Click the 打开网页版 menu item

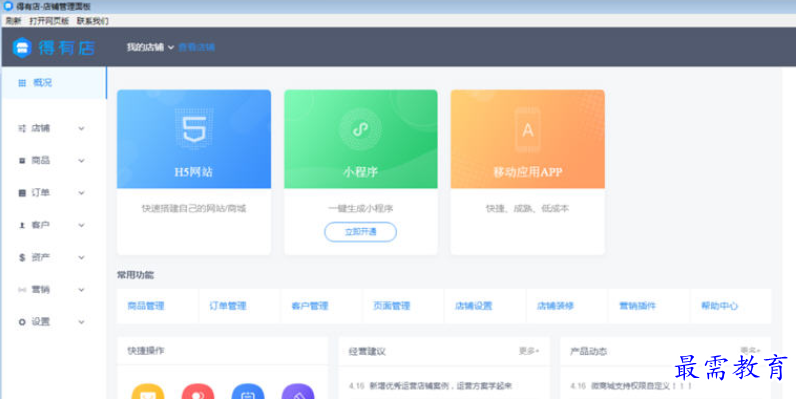[49, 21]
